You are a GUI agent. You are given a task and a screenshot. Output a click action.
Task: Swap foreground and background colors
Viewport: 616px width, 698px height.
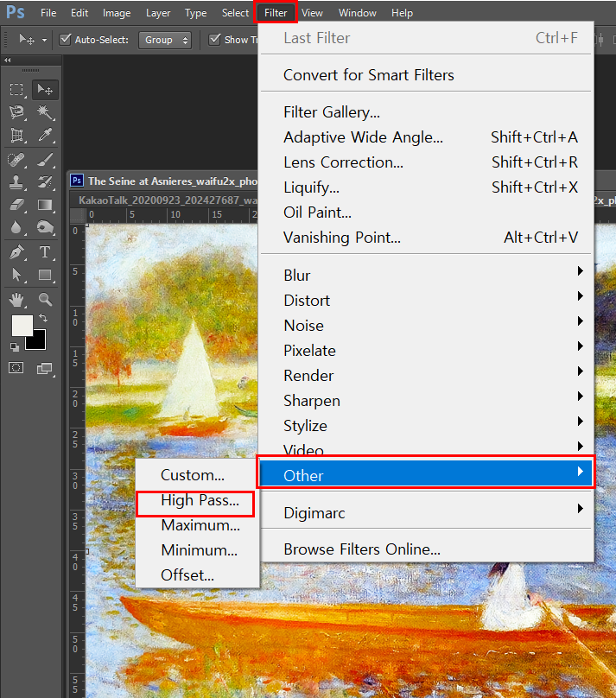[43, 318]
